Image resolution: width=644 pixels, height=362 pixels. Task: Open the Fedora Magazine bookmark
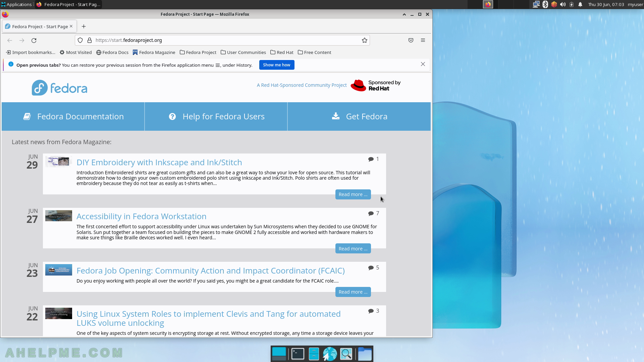(x=154, y=52)
